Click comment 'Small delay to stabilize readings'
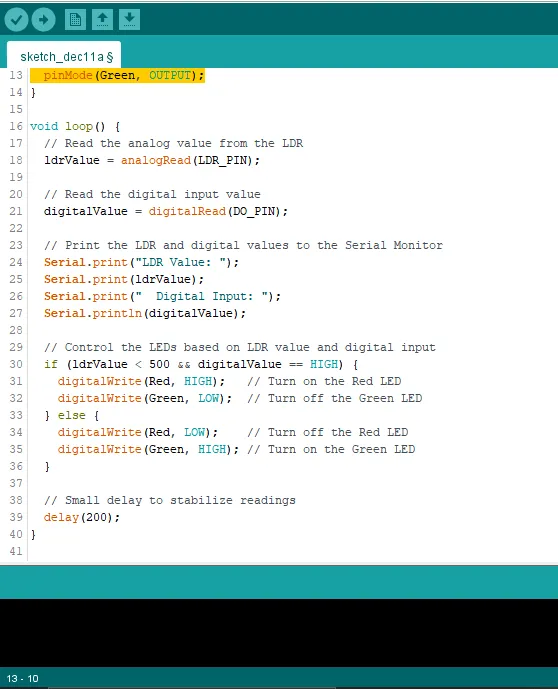The height and width of the screenshot is (689, 558). coord(170,500)
